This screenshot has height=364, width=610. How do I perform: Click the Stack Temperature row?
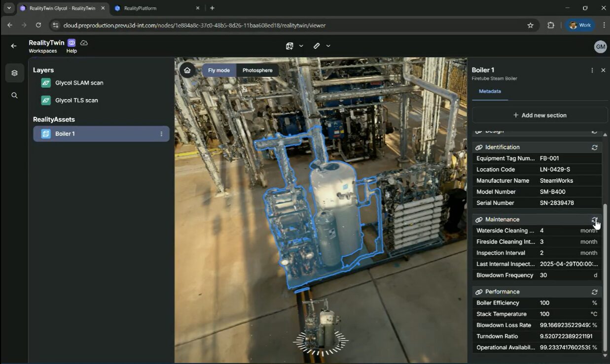(x=537, y=314)
